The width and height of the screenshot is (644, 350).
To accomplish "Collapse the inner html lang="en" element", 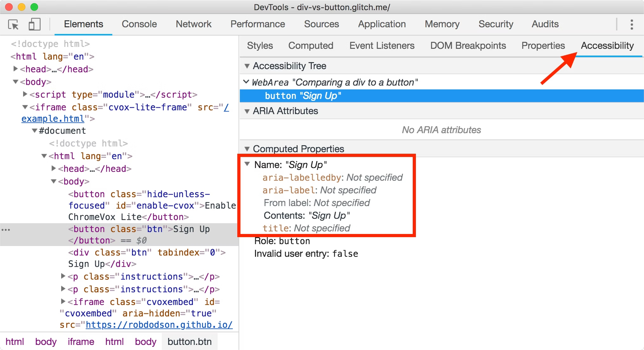I will tap(44, 156).
